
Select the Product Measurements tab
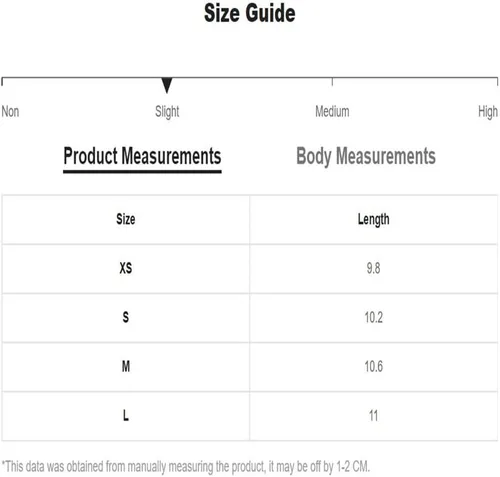142,157
